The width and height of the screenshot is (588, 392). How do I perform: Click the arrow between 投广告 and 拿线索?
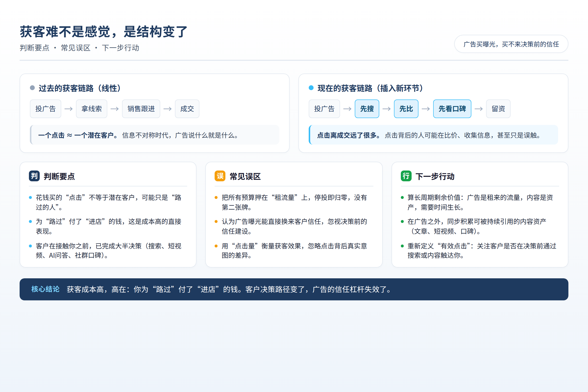coord(69,109)
